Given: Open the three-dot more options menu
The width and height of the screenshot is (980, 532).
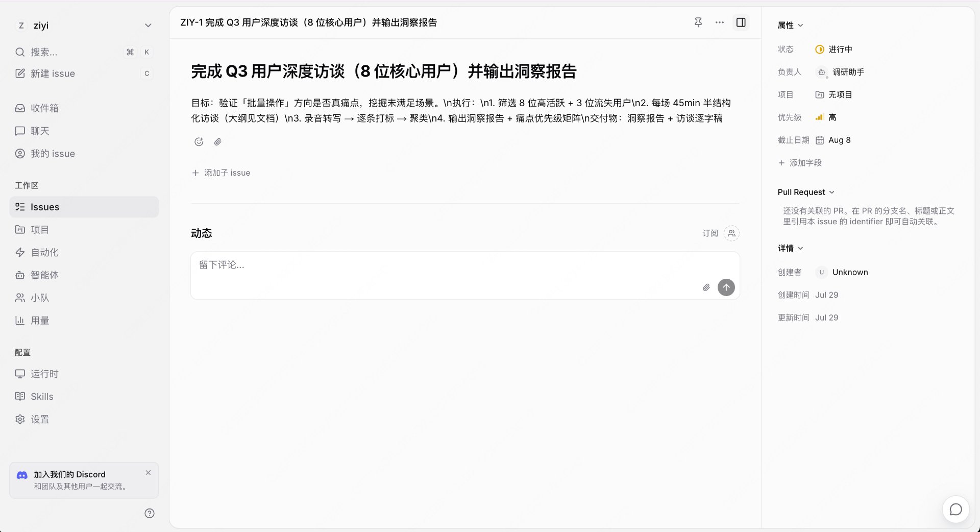Looking at the screenshot, I should [x=719, y=22].
